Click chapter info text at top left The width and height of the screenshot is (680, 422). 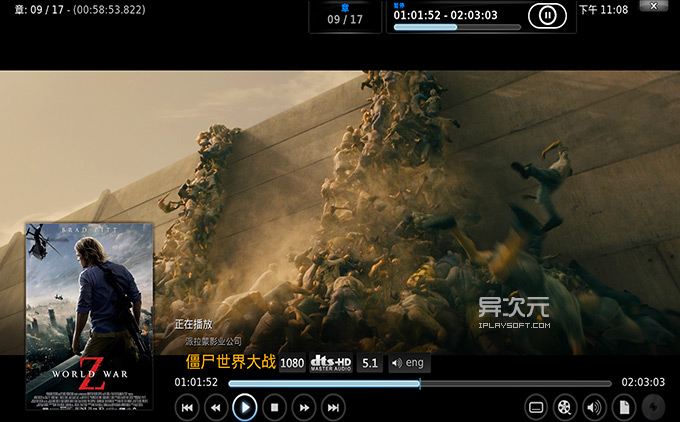[80, 10]
